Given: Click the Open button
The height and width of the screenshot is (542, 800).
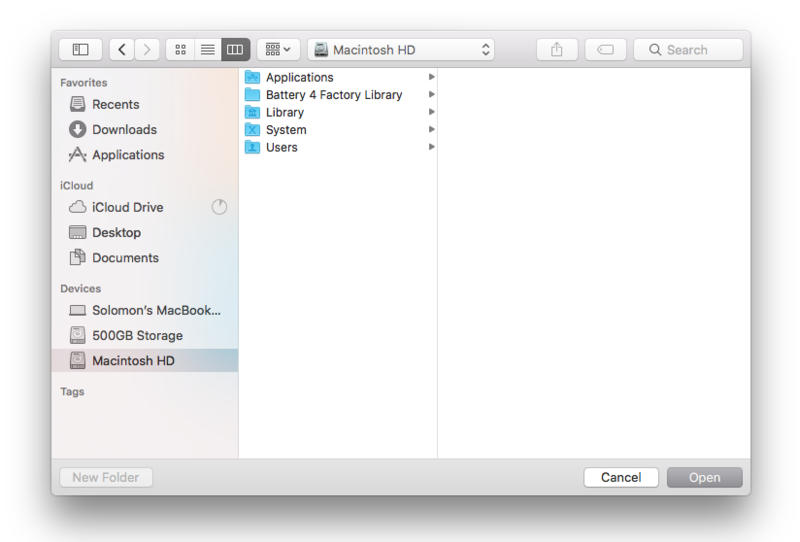Looking at the screenshot, I should (705, 477).
